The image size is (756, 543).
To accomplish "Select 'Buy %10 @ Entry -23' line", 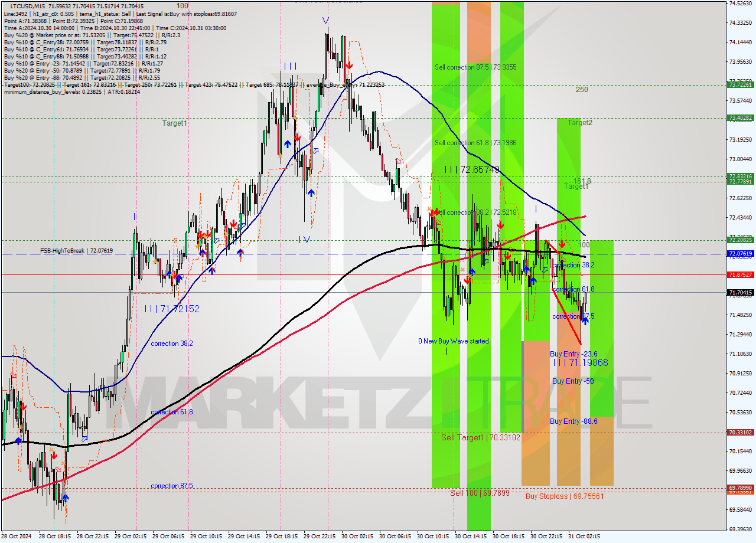I will pyautogui.click(x=83, y=63).
